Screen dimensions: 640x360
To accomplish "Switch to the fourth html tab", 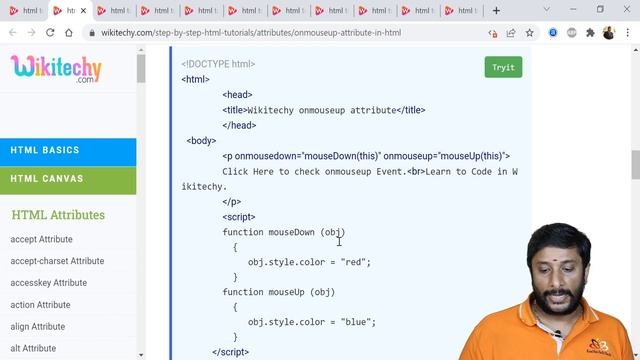I will pos(158,11).
